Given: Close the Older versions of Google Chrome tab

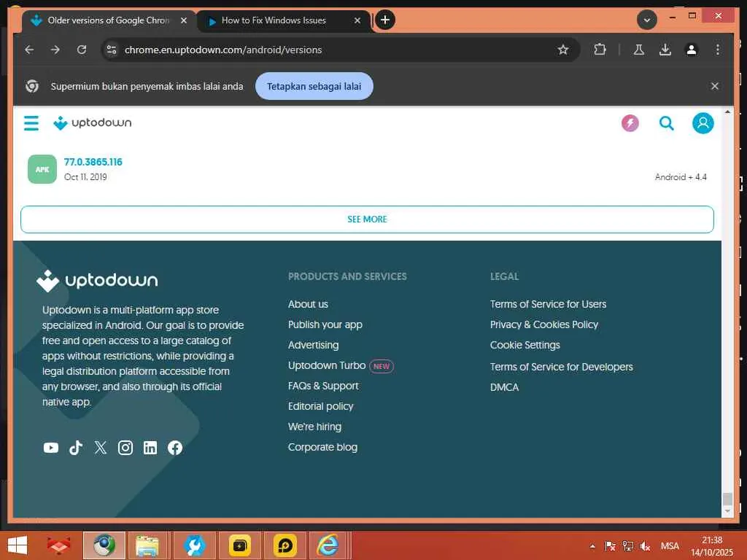Looking at the screenshot, I should [x=183, y=20].
